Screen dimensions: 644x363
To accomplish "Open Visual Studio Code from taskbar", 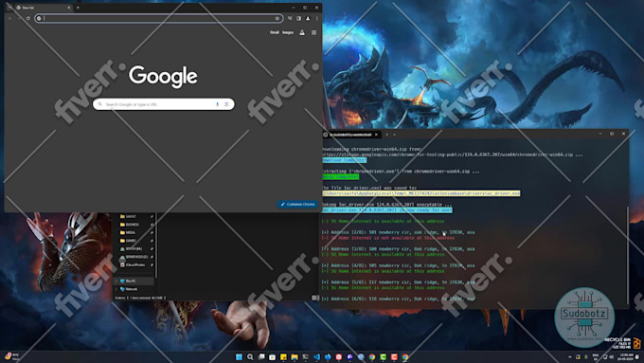I will (x=316, y=356).
